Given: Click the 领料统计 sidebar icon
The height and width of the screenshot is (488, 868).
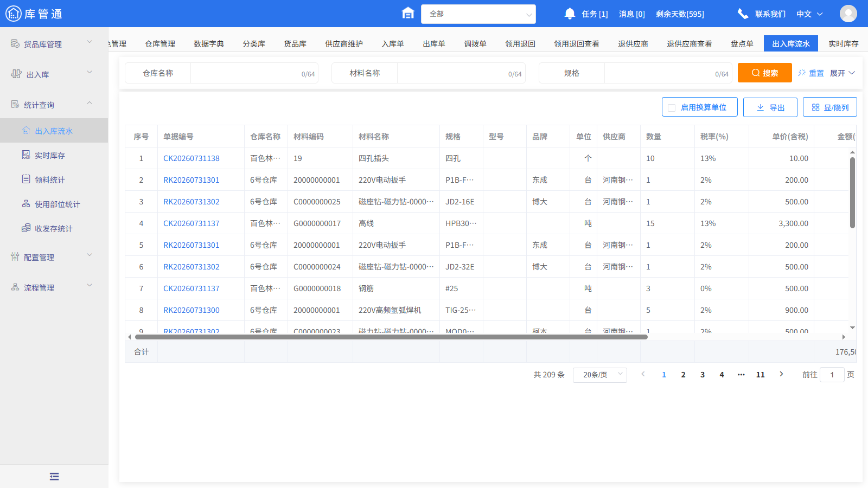Looking at the screenshot, I should (26, 179).
